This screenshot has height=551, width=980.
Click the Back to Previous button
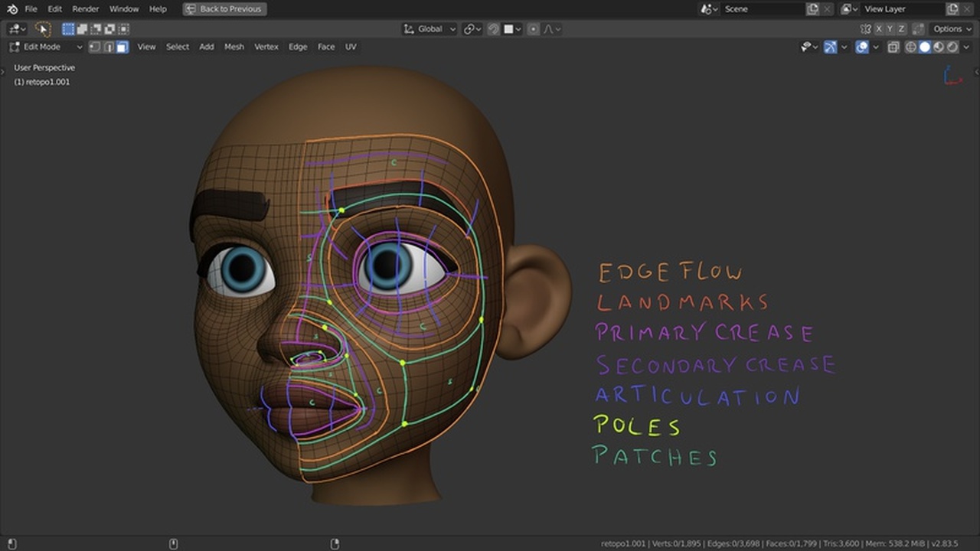pyautogui.click(x=224, y=9)
